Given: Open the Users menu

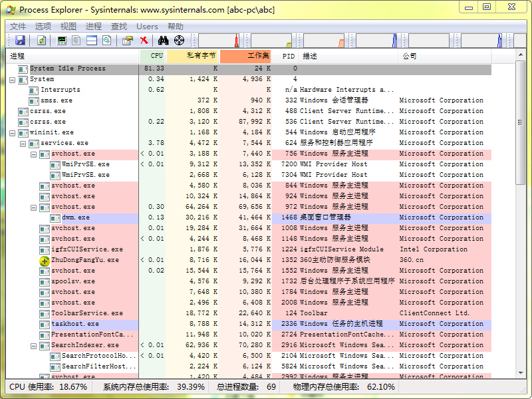Looking at the screenshot, I should pos(147,27).
